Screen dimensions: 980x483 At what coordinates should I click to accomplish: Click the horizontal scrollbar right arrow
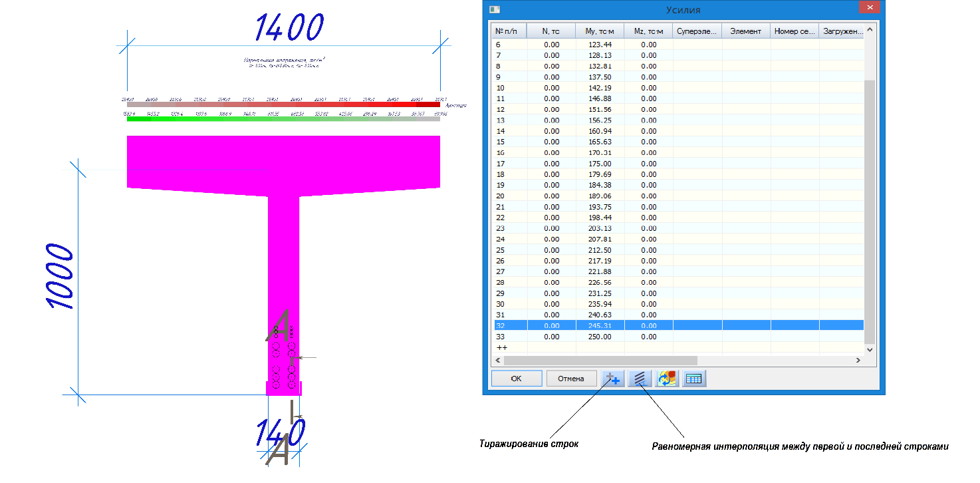[x=858, y=360]
